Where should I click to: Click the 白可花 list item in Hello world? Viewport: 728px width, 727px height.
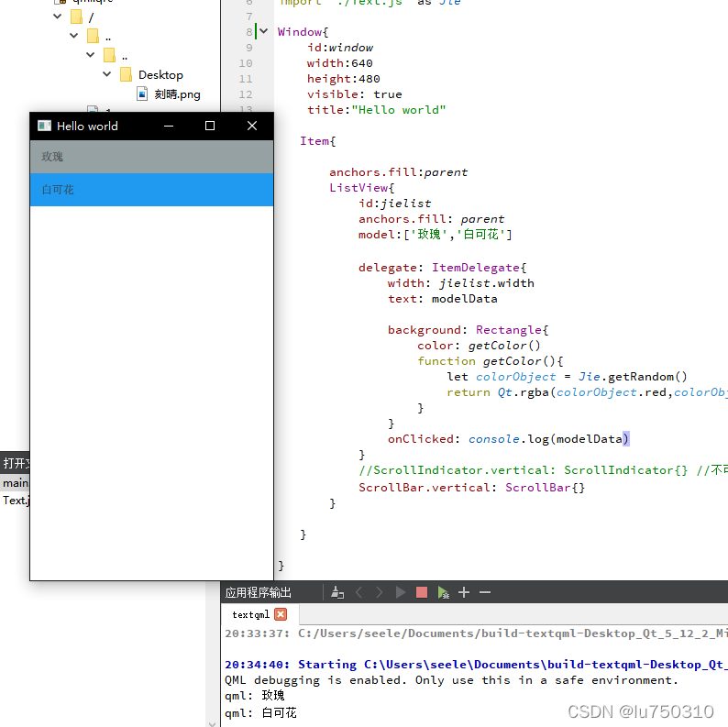151,190
